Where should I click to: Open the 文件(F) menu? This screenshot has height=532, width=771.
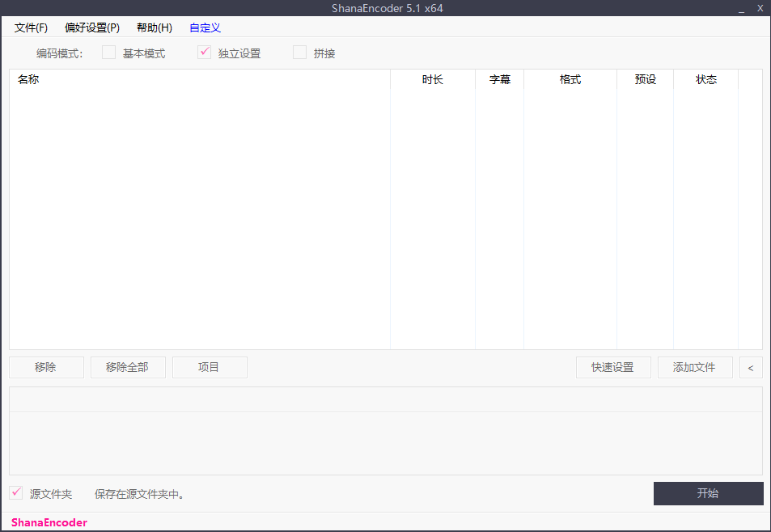(32, 27)
